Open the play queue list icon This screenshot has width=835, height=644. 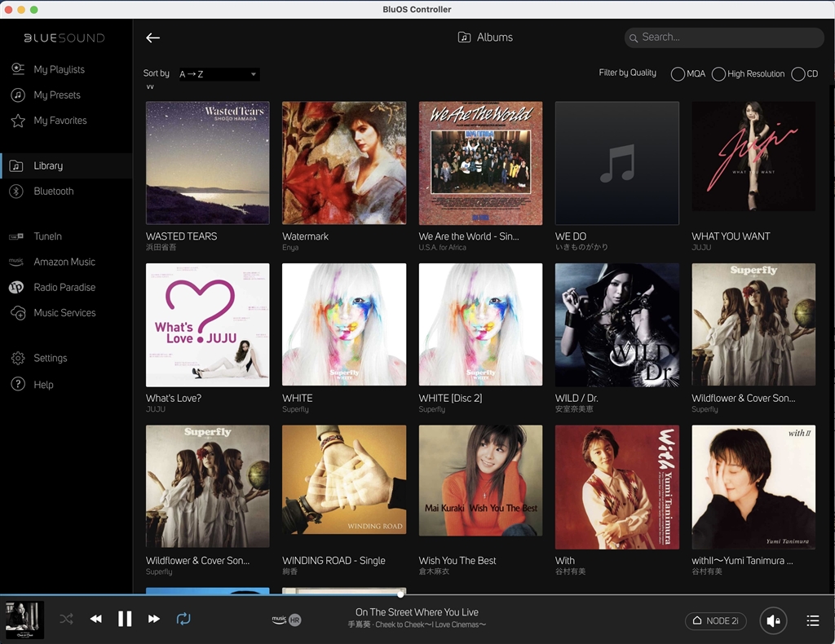(813, 620)
